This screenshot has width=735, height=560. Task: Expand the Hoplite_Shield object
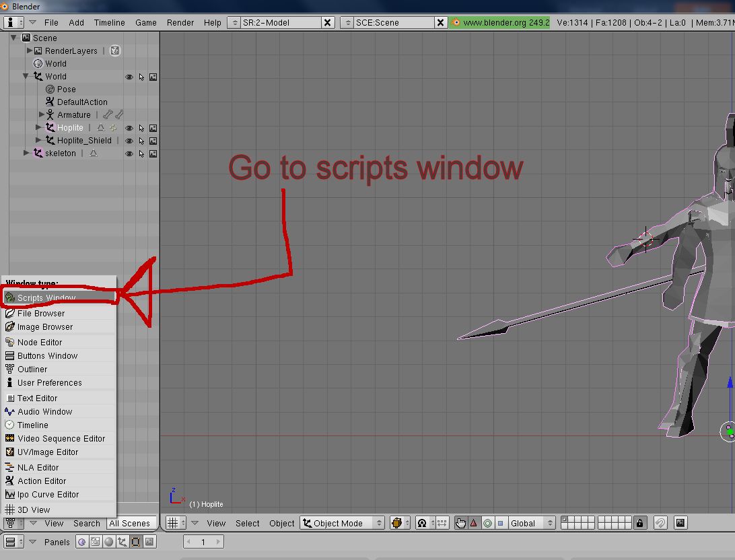point(38,139)
